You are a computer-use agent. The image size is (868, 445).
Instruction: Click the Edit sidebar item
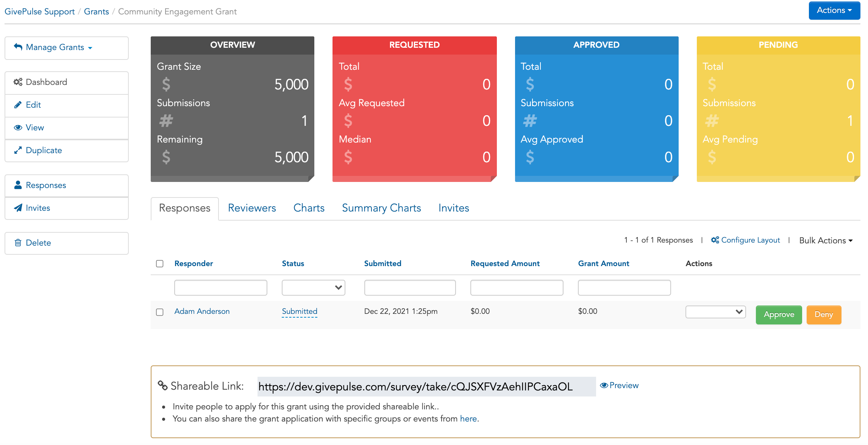pos(67,105)
